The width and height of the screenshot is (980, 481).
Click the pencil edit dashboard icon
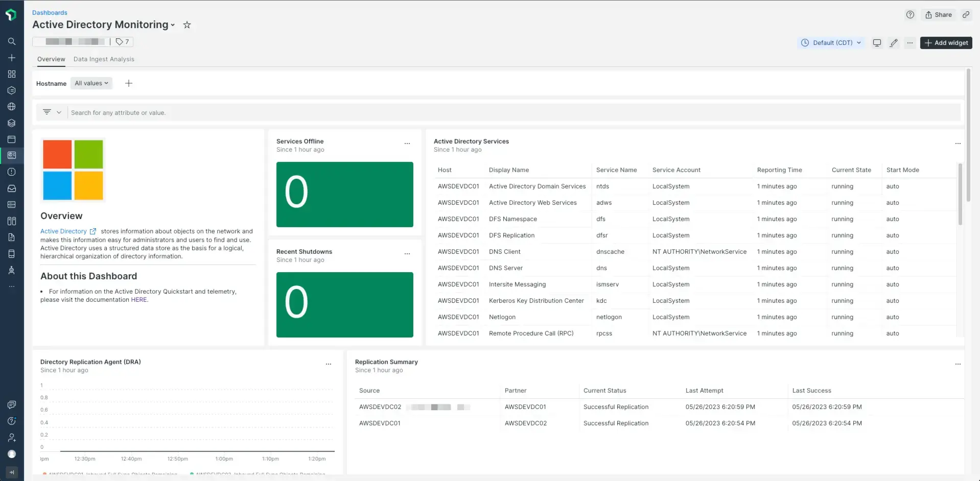pos(893,43)
